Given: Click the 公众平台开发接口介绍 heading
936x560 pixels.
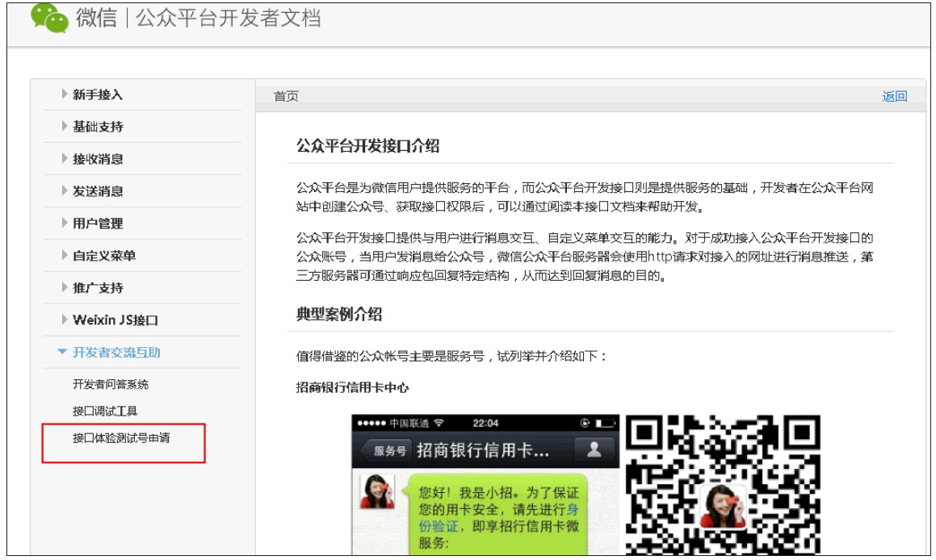Looking at the screenshot, I should click(x=367, y=145).
